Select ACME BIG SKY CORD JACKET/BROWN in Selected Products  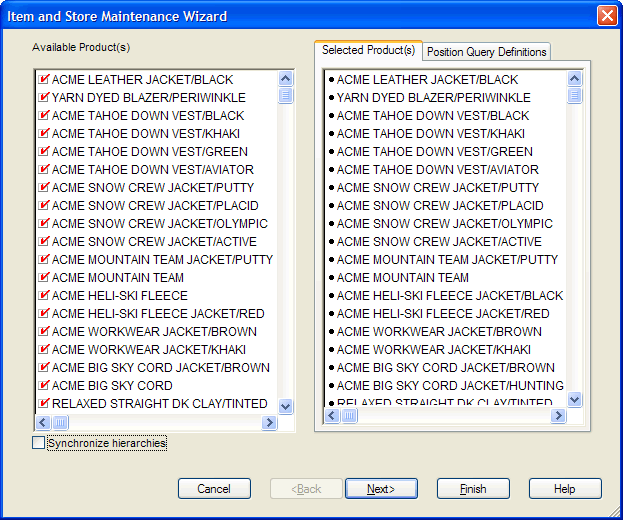click(x=446, y=367)
